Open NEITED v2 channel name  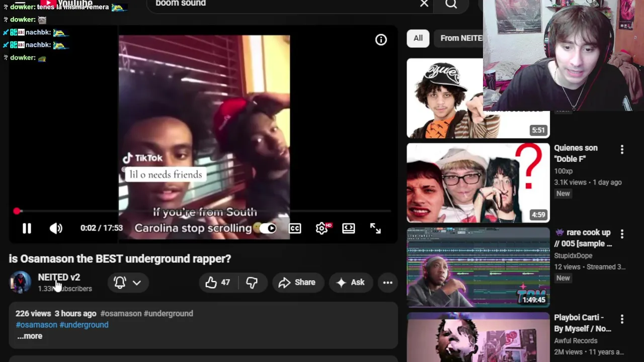59,278
